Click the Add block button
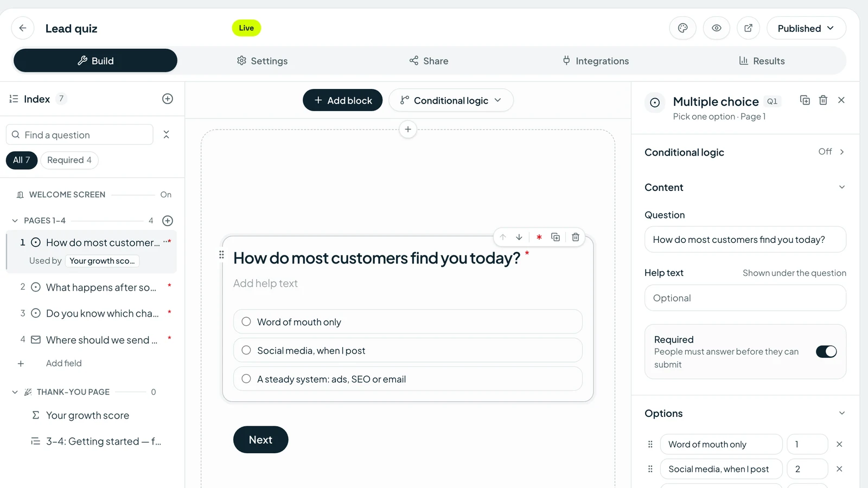This screenshot has width=868, height=488. (x=343, y=100)
